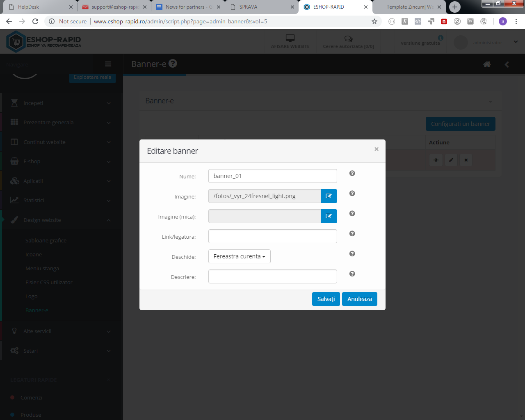Open Banner-e submenu item in sidebar
525x420 pixels.
tap(37, 310)
